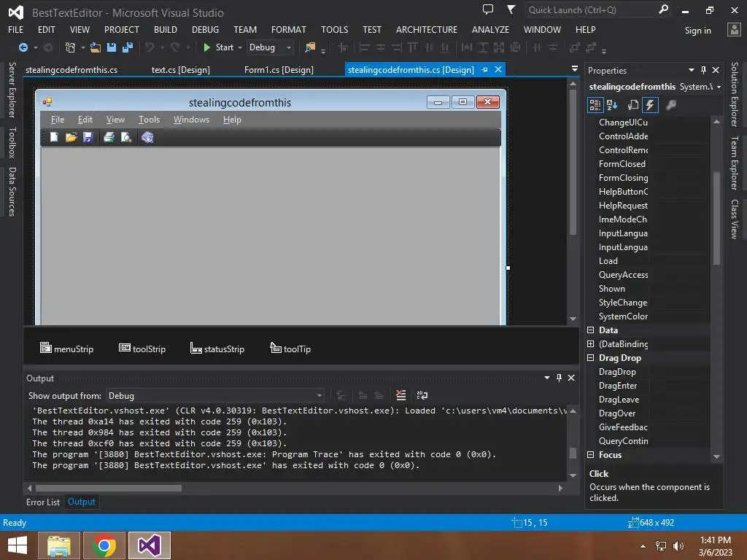The image size is (747, 560).
Task: Click the account avatar icon next to Sign in
Action: 734,29
